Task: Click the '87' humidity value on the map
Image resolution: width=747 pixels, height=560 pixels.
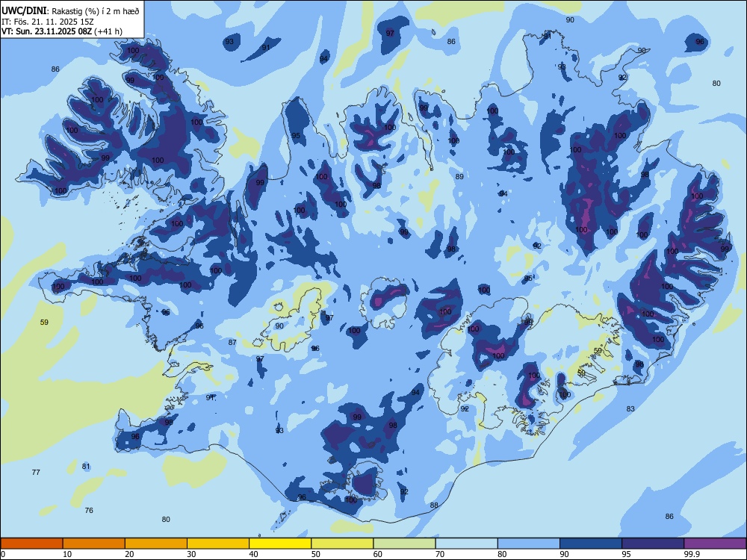Action: click(232, 343)
